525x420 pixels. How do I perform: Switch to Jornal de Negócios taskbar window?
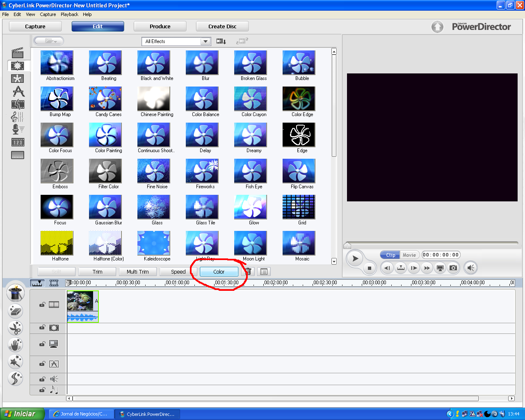coord(81,414)
